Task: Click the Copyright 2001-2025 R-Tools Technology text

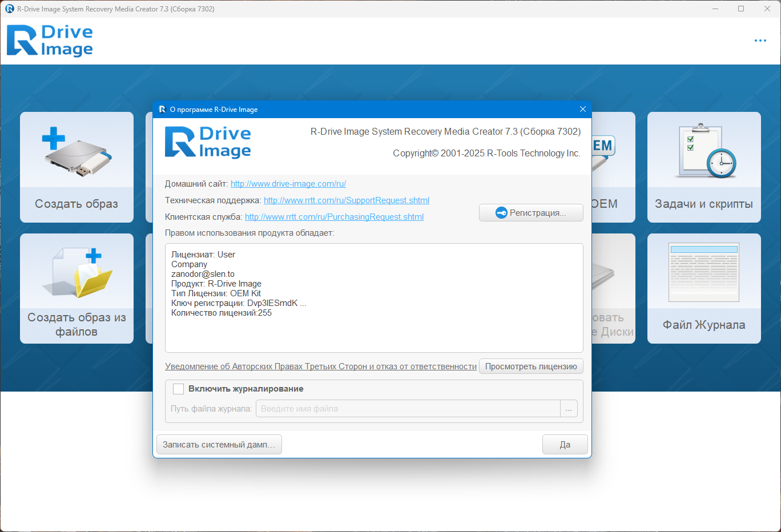Action: [486, 153]
